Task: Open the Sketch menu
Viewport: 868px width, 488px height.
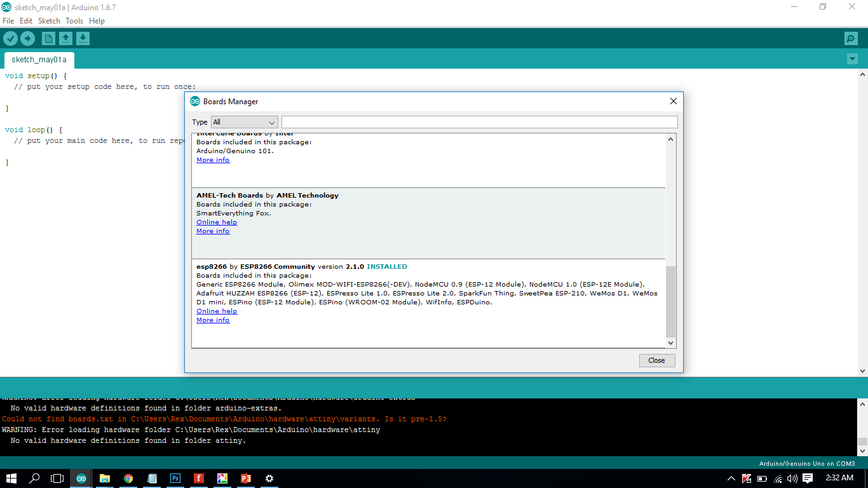Action: pyautogui.click(x=49, y=21)
